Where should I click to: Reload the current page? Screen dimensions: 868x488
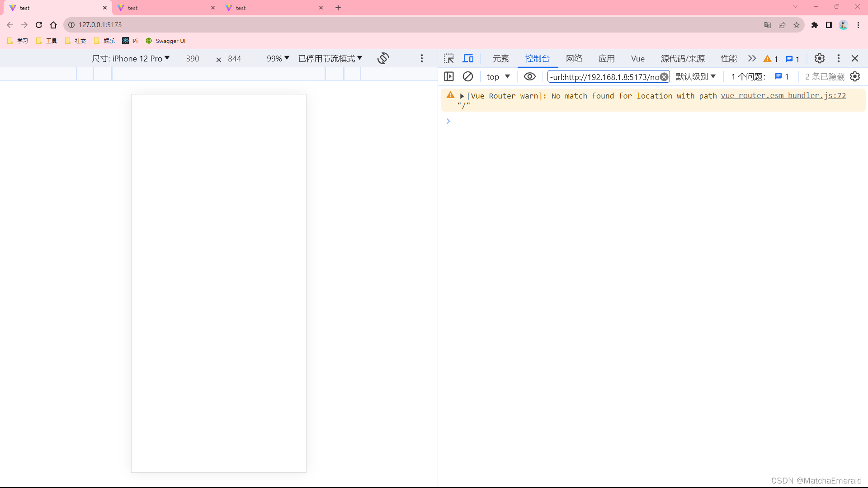tap(39, 25)
